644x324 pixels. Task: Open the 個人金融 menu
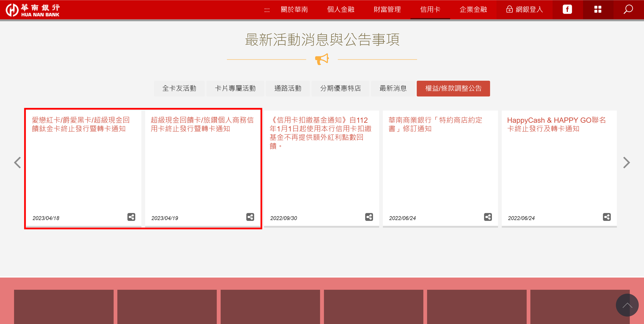341,9
